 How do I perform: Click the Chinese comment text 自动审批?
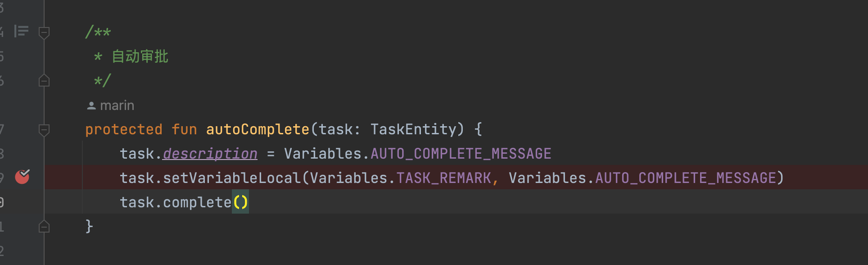pyautogui.click(x=140, y=56)
